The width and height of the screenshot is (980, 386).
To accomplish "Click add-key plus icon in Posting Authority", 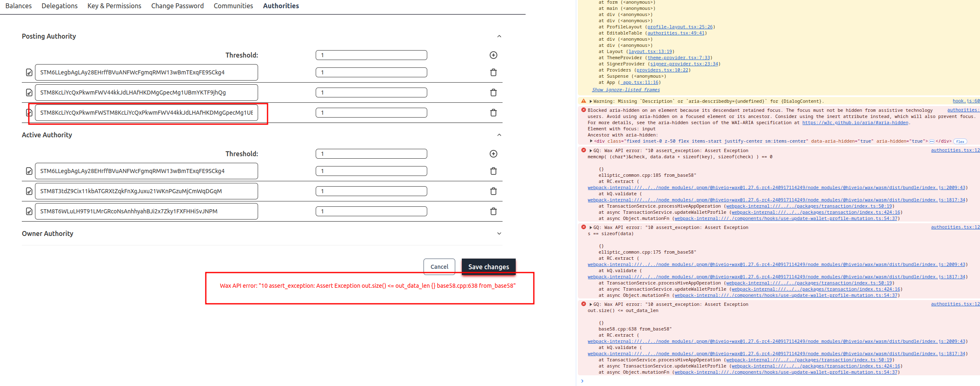I will click(493, 55).
